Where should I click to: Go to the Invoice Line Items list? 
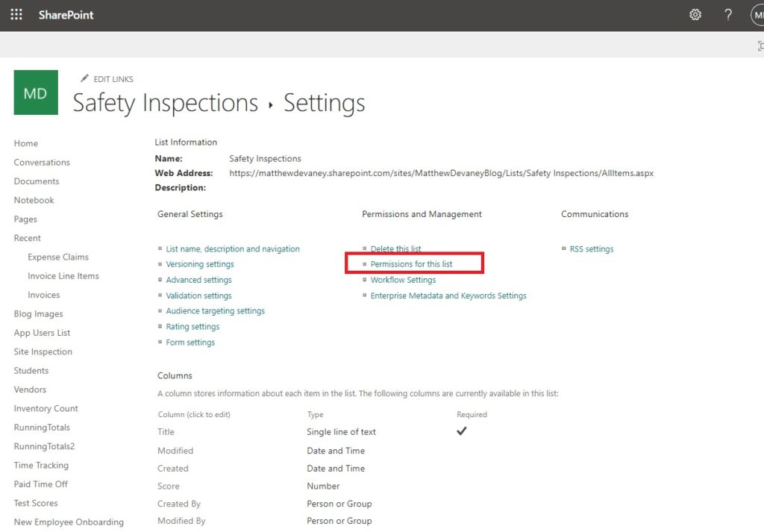click(63, 276)
